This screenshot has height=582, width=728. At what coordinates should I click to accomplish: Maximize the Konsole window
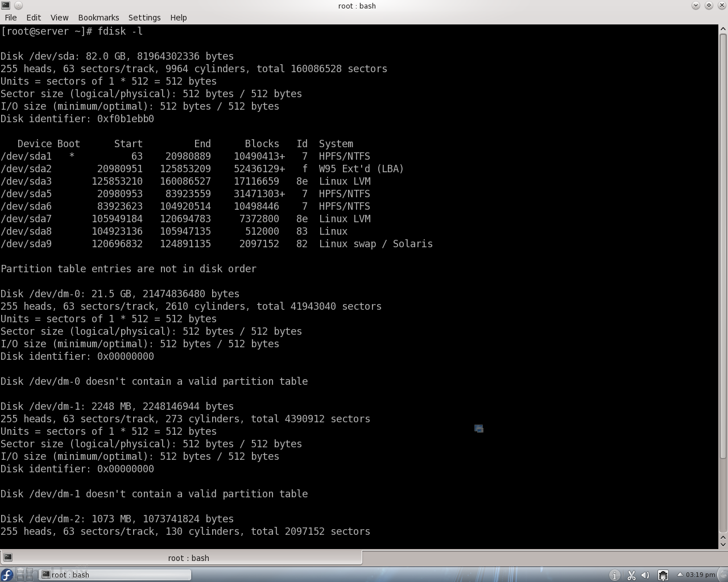click(709, 6)
